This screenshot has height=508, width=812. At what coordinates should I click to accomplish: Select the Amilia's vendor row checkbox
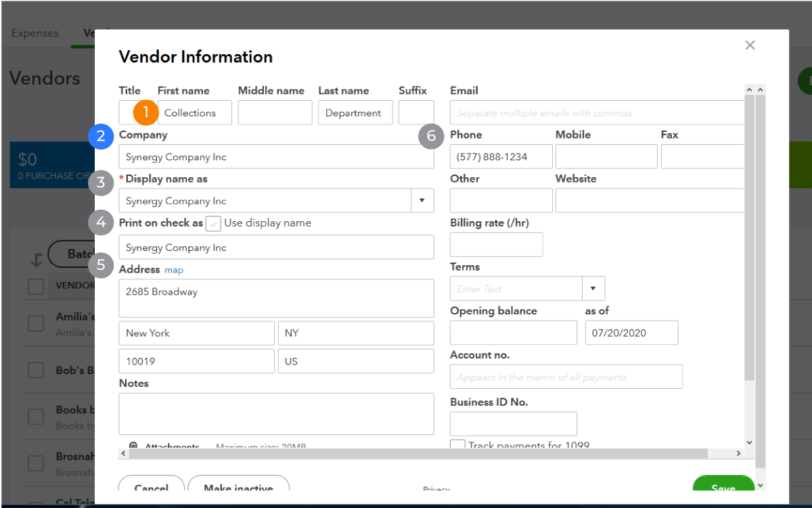click(36, 323)
